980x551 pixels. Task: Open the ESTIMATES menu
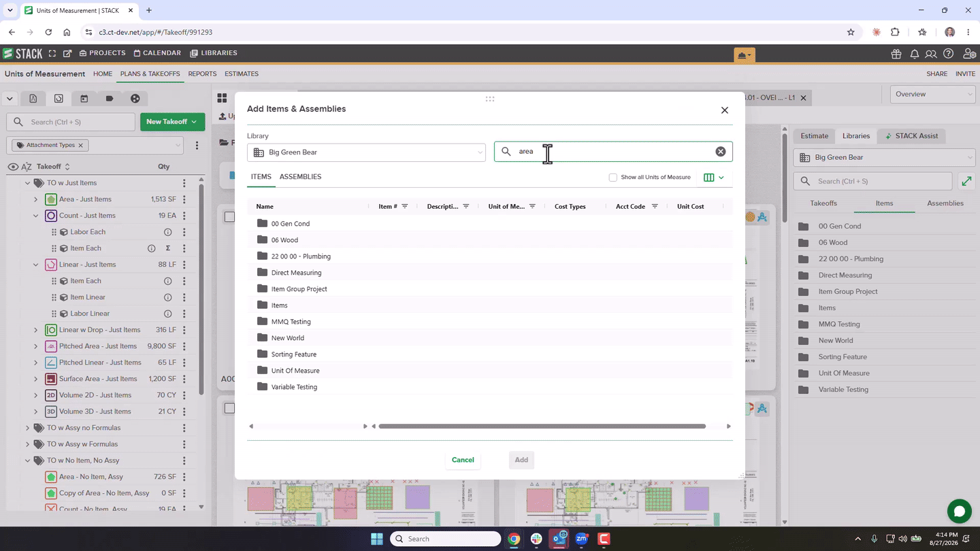point(242,73)
